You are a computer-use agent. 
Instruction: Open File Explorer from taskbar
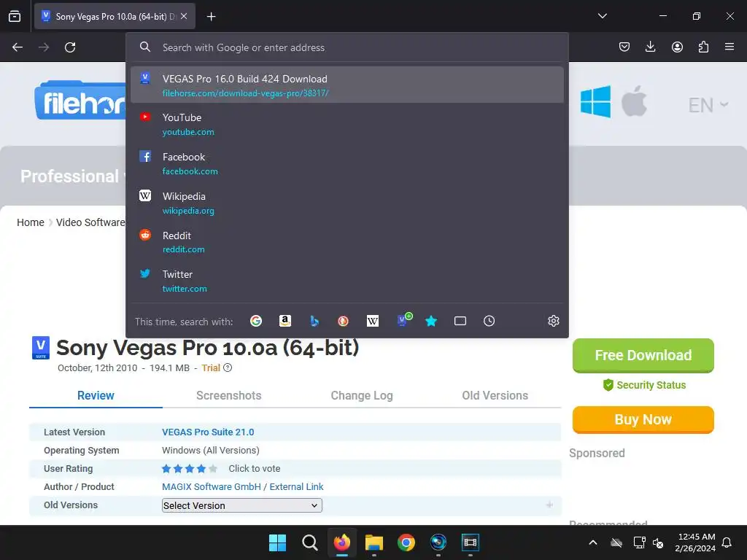(x=374, y=542)
